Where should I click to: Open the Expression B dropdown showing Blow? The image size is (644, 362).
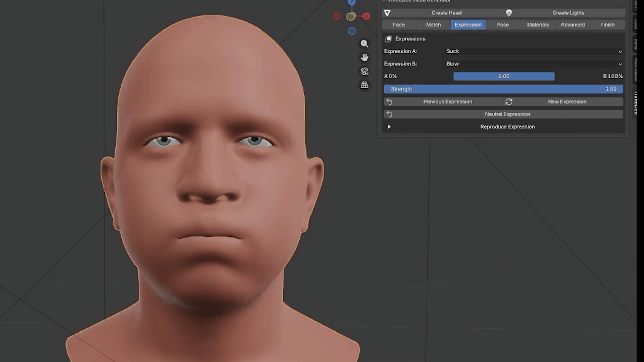[534, 64]
